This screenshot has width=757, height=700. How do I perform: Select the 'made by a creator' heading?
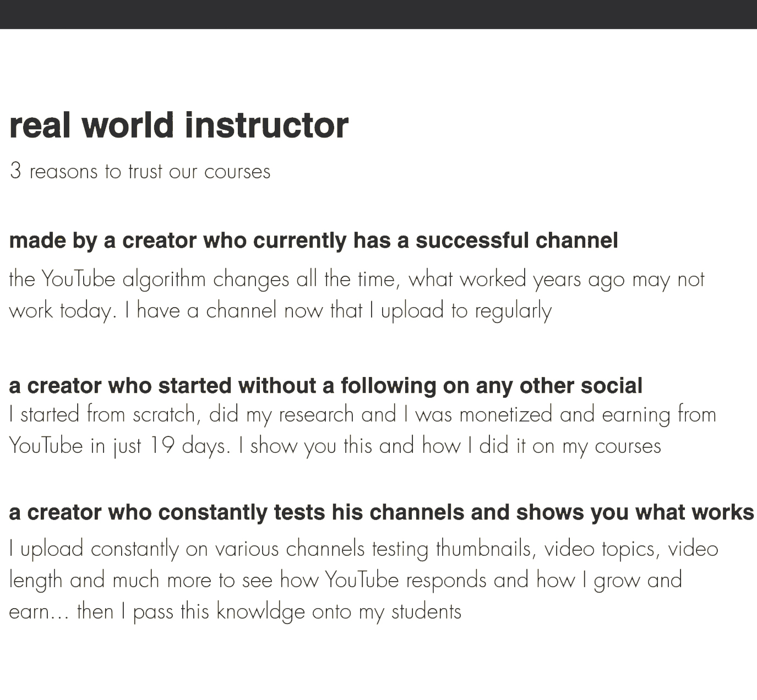pyautogui.click(x=313, y=241)
